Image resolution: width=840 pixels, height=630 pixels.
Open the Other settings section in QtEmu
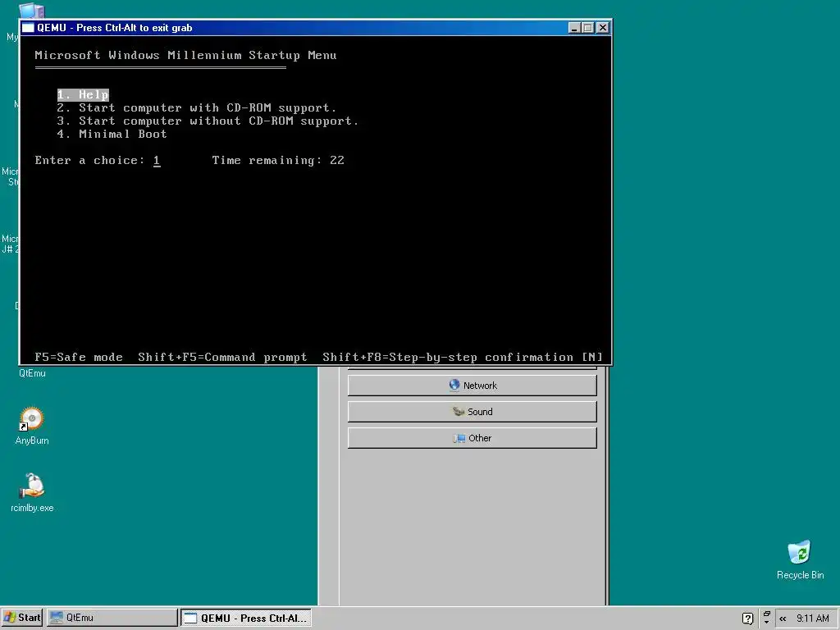[472, 438]
